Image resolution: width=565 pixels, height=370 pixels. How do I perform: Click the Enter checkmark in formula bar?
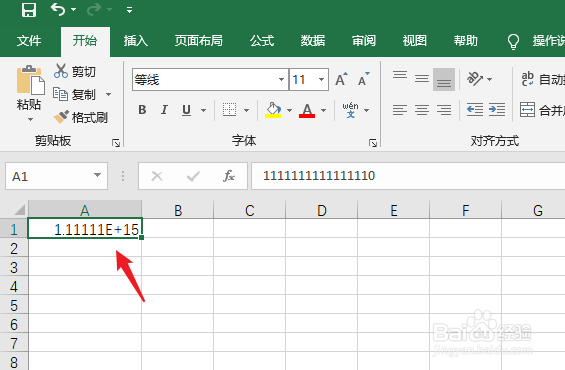point(193,176)
